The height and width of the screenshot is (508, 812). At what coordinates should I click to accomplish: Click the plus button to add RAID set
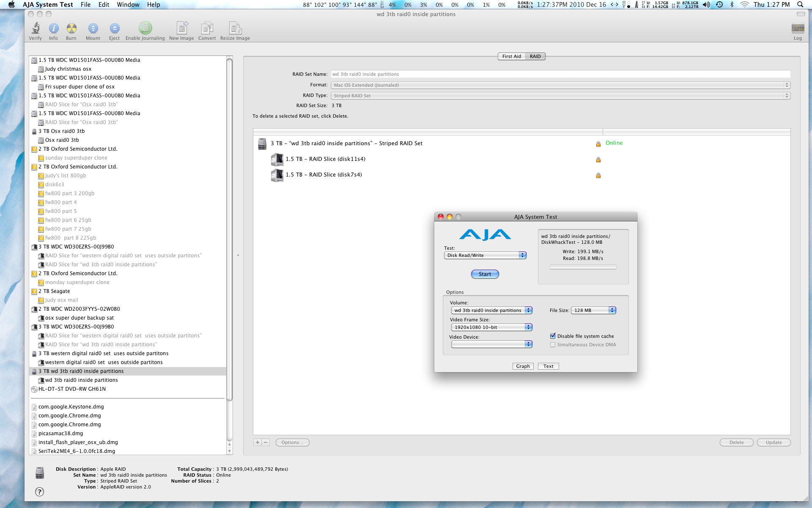click(x=258, y=442)
